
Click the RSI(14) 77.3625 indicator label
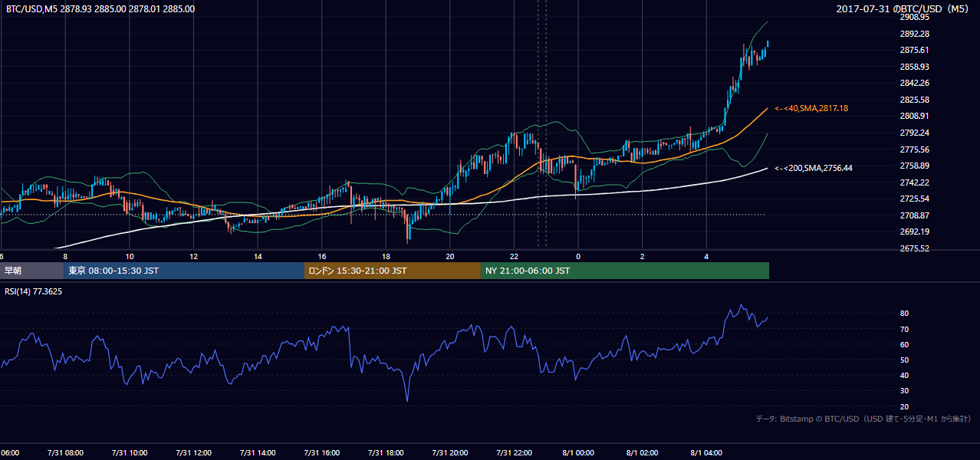click(34, 292)
